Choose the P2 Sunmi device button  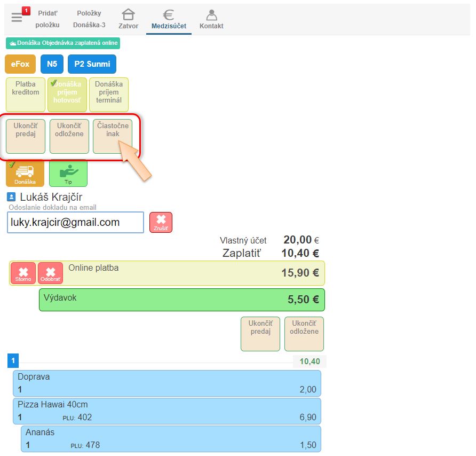[x=92, y=64]
